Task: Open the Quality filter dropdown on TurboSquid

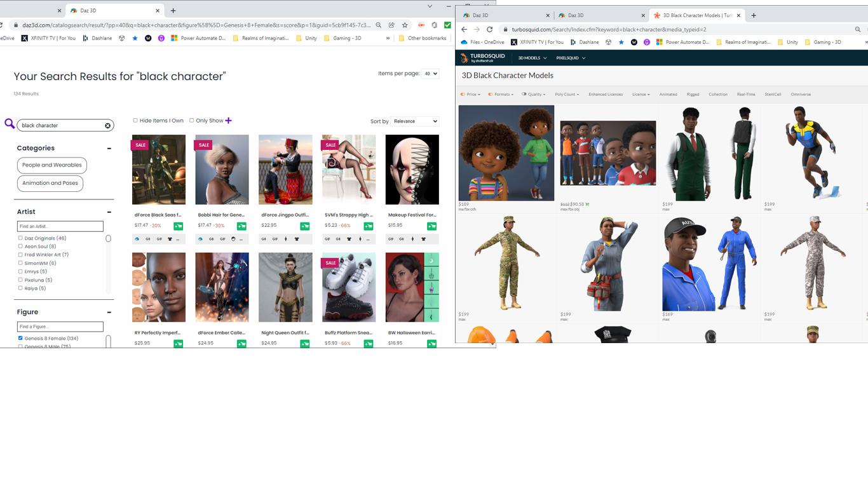Action: point(534,94)
